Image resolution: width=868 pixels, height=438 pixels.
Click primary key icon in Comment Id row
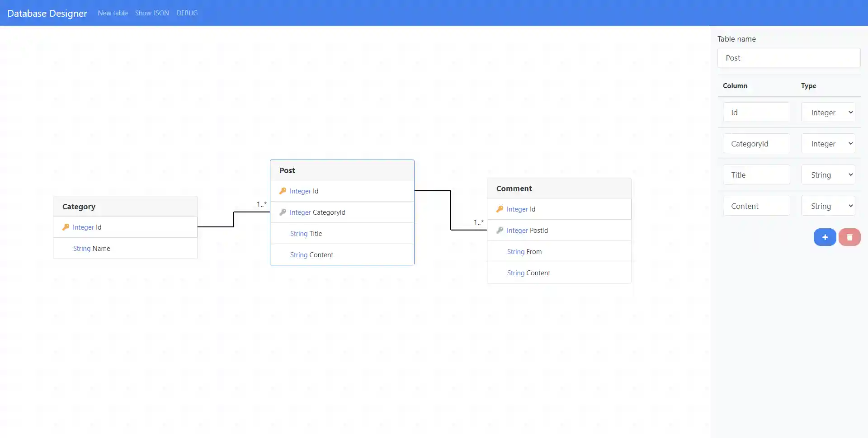pos(500,209)
